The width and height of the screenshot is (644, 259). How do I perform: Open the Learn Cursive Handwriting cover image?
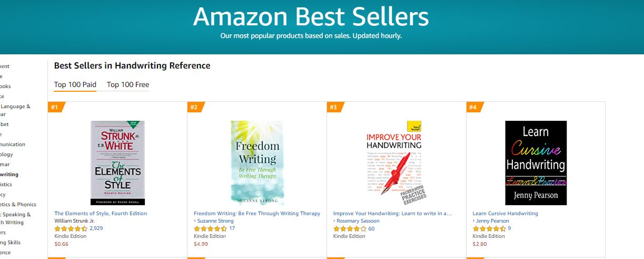536,163
